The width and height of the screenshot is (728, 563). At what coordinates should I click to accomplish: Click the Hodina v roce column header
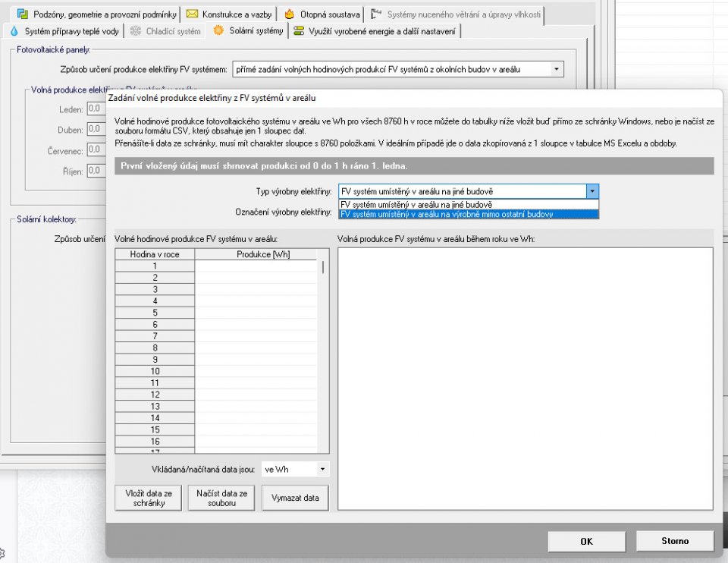click(155, 254)
